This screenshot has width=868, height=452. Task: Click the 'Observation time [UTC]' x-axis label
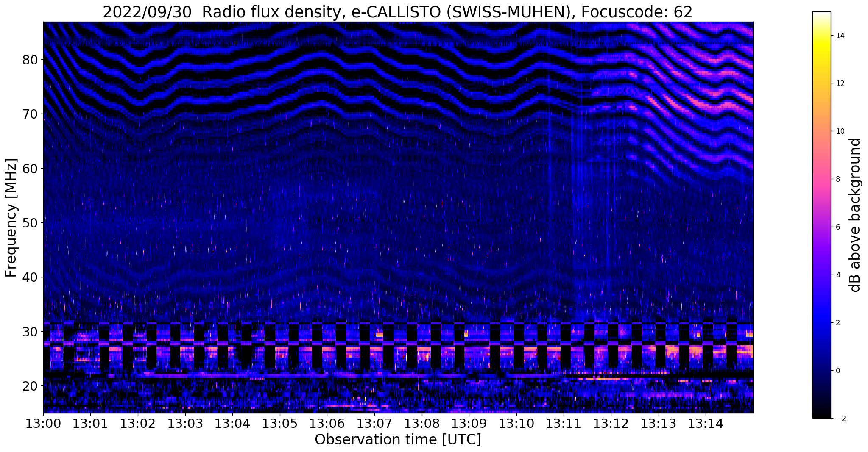pyautogui.click(x=398, y=439)
